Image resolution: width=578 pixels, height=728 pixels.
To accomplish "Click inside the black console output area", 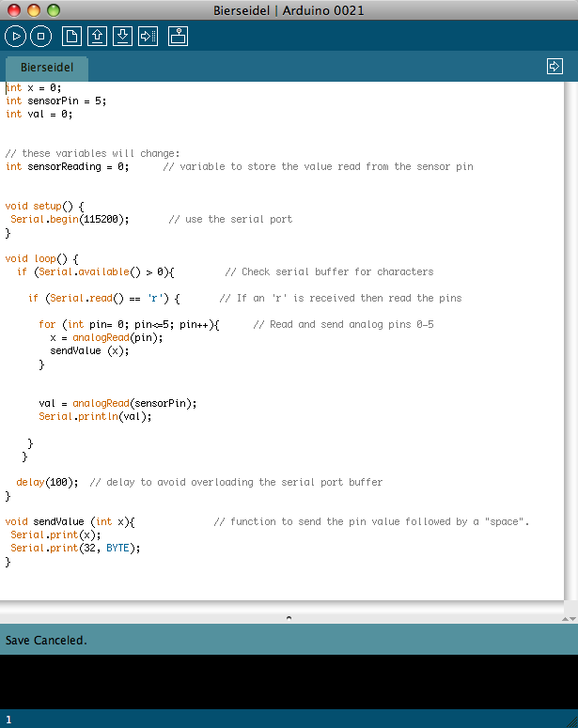I will pyautogui.click(x=282, y=681).
